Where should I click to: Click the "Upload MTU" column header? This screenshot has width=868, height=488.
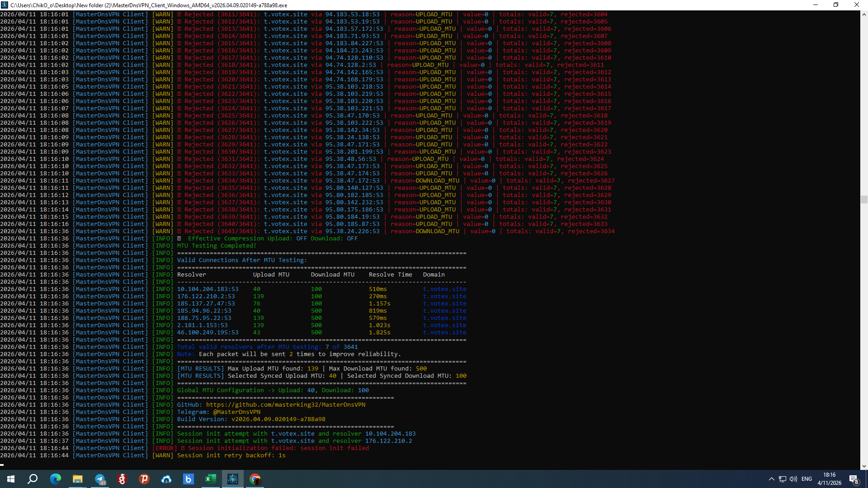click(x=271, y=275)
